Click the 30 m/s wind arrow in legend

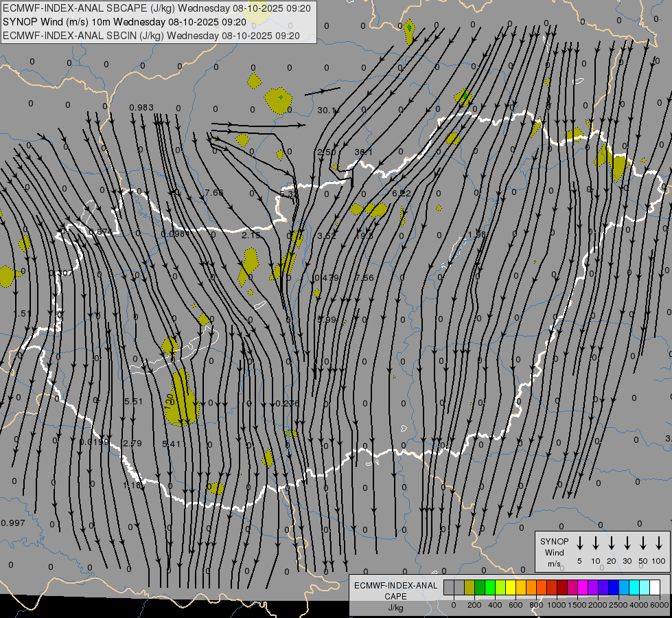(x=627, y=542)
